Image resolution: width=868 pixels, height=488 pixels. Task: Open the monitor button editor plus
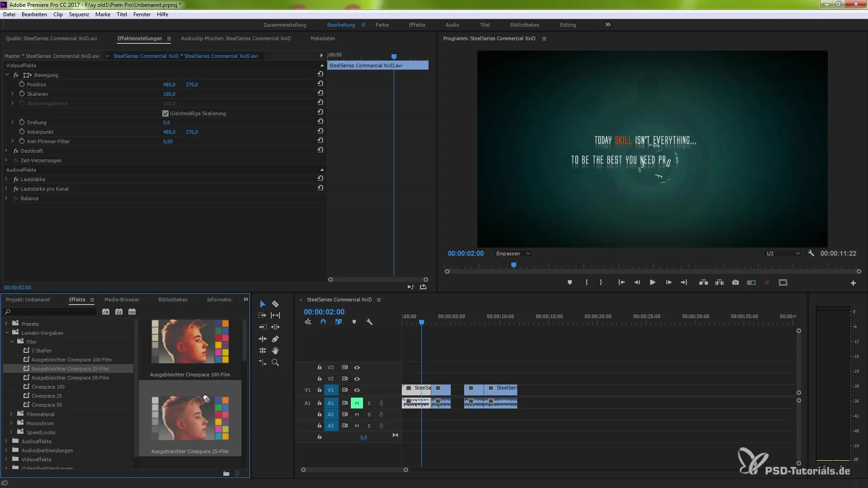tap(853, 283)
